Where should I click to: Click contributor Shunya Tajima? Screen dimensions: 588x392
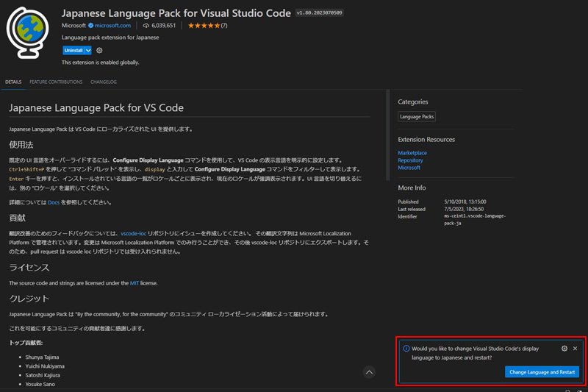pyautogui.click(x=42, y=357)
